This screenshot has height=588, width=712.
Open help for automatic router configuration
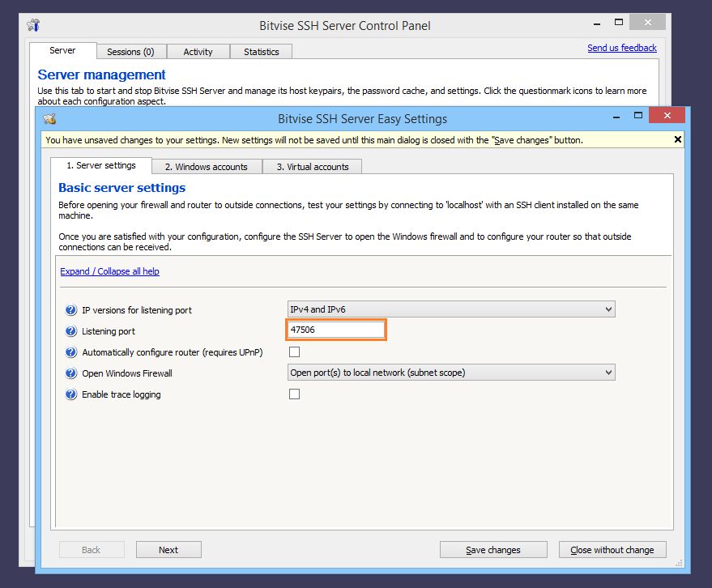71,352
